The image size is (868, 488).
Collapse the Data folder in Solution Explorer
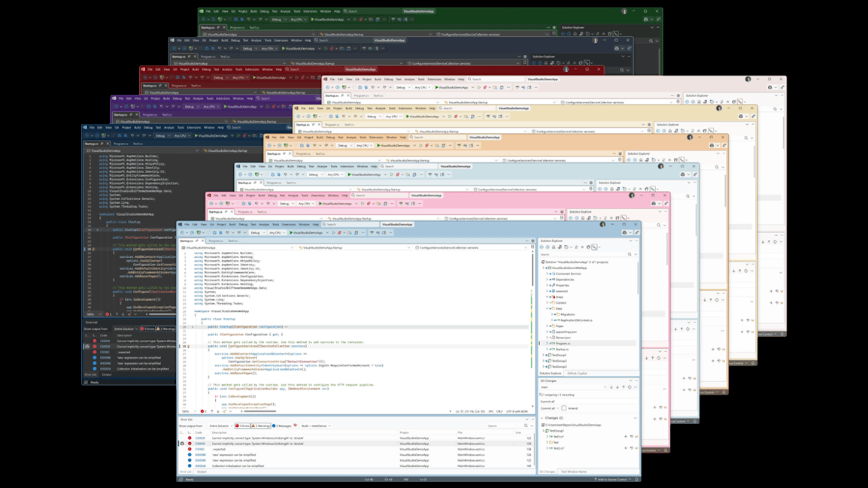pyautogui.click(x=547, y=309)
